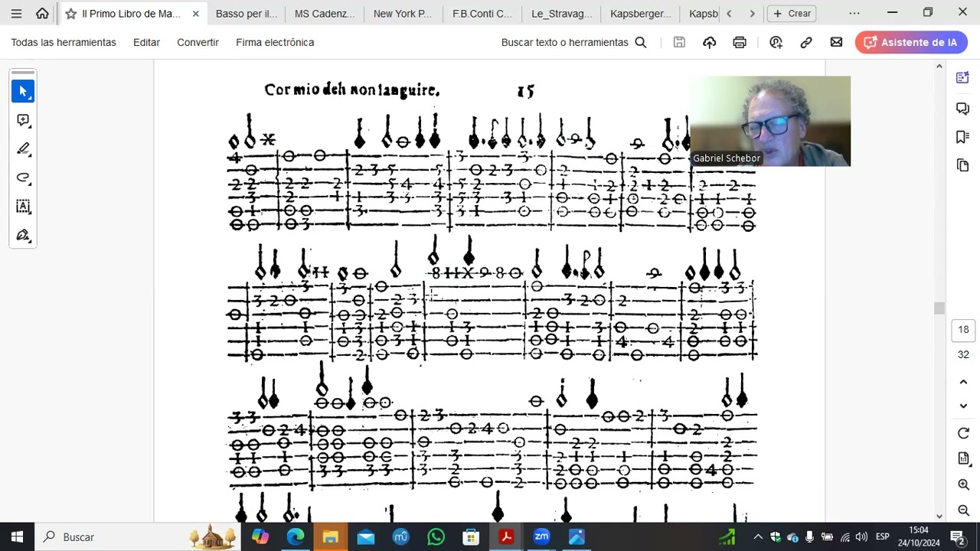Upload the file to cloud storage
Screen dimensions: 980x551
click(710, 42)
